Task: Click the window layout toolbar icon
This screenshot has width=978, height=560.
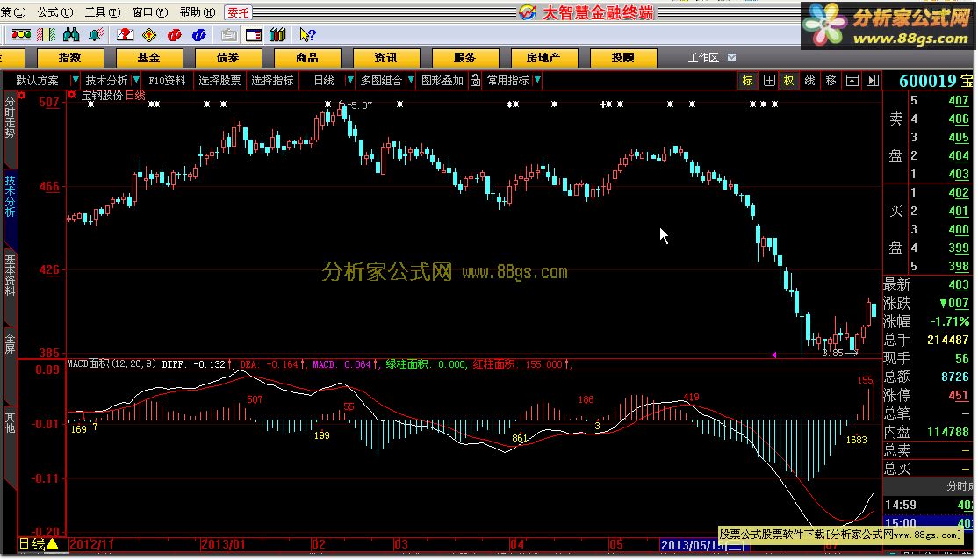Action: pyautogui.click(x=253, y=35)
